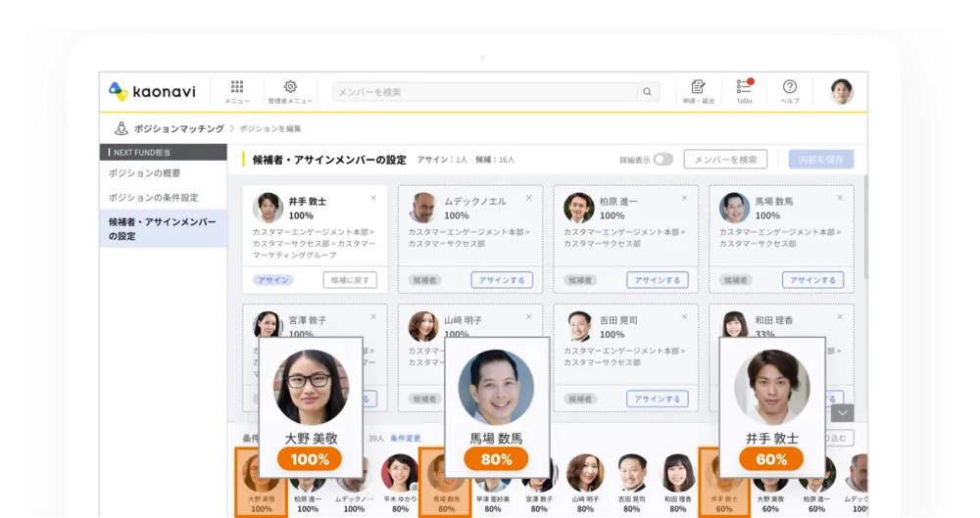This screenshot has height=518, width=980.
Task: Remove the 井手 敦士 card with X
Action: (x=373, y=198)
